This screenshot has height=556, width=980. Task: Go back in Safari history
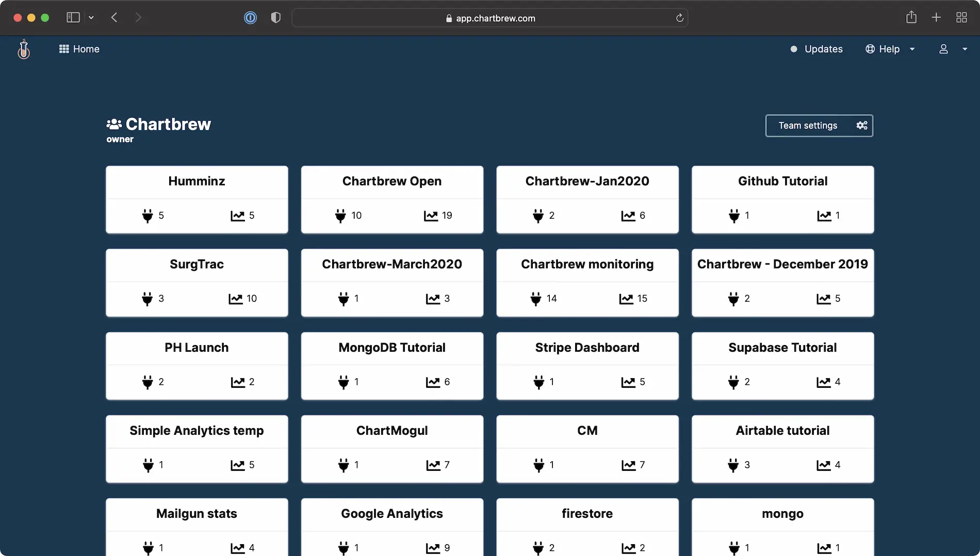coord(115,18)
